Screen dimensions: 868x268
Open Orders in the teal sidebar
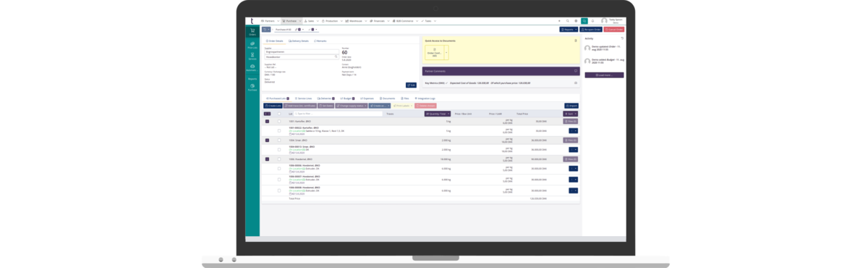click(252, 33)
